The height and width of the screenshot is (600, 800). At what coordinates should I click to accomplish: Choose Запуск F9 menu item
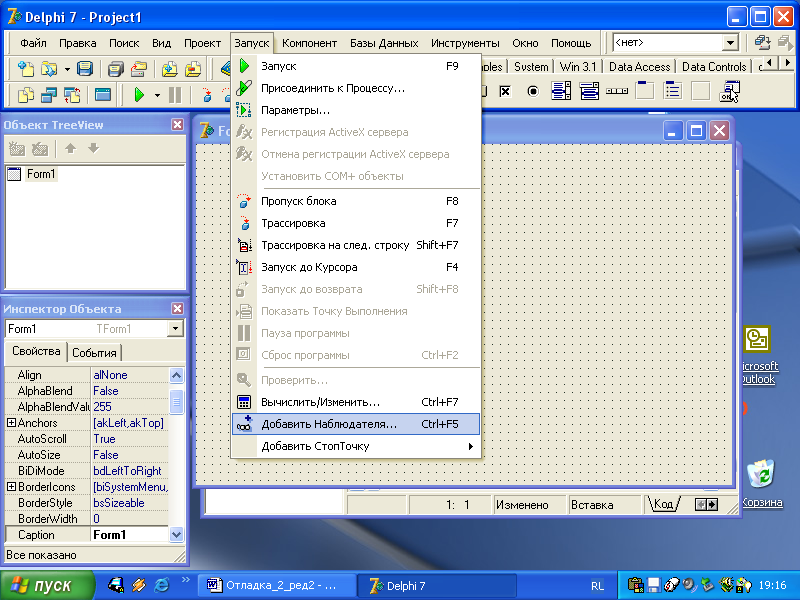[356, 66]
